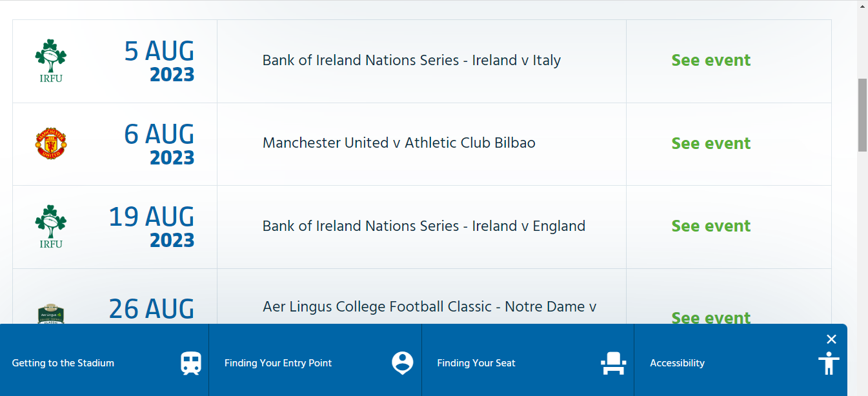See event for Ireland v Italy
The image size is (868, 396).
coord(711,60)
